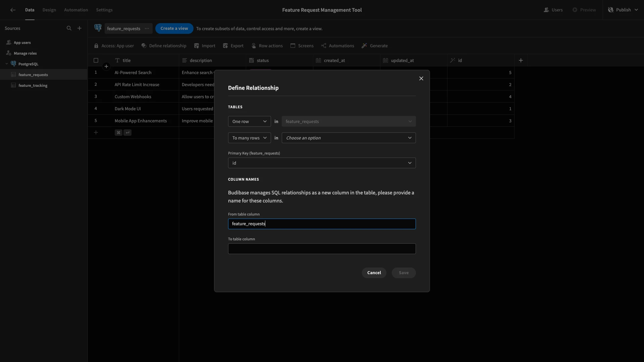Click the PostgreSQL datasource icon
The image size is (644, 362).
click(13, 64)
